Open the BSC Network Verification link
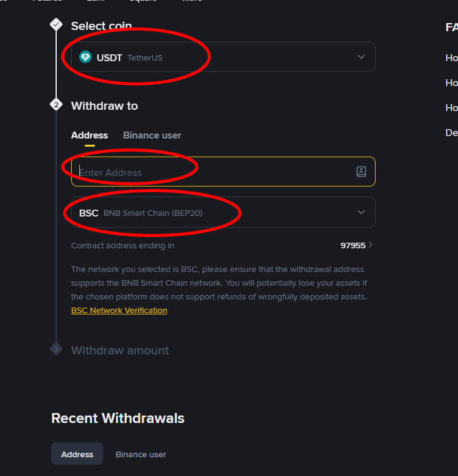 tap(119, 311)
